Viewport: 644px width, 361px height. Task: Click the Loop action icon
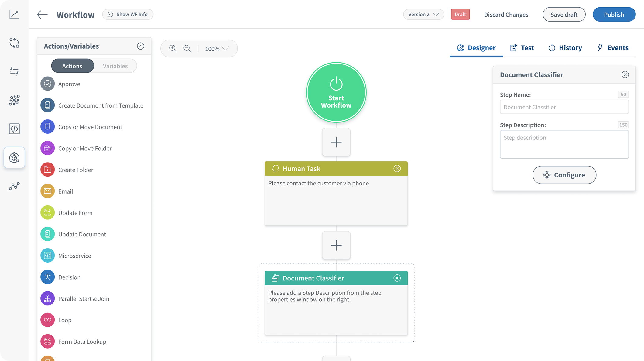47,320
